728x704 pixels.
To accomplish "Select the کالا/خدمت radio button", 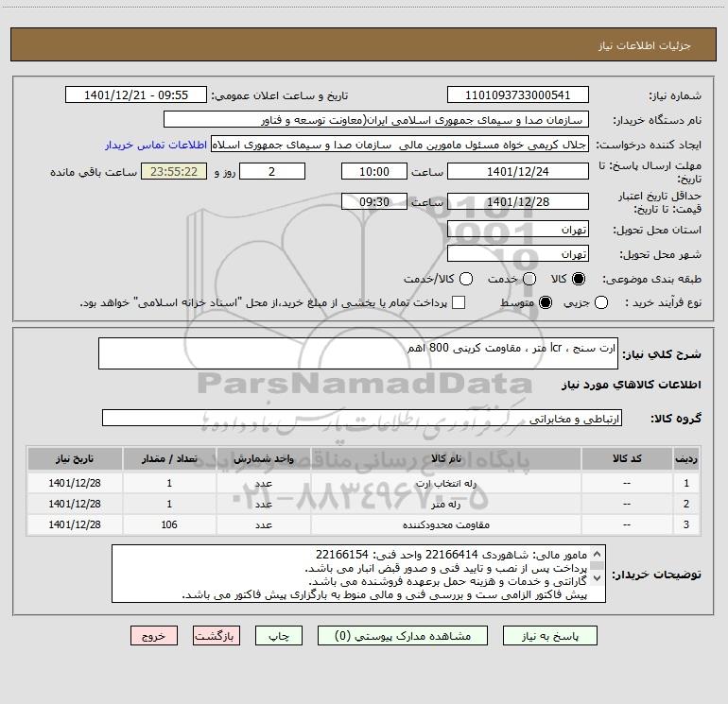I will [466, 279].
